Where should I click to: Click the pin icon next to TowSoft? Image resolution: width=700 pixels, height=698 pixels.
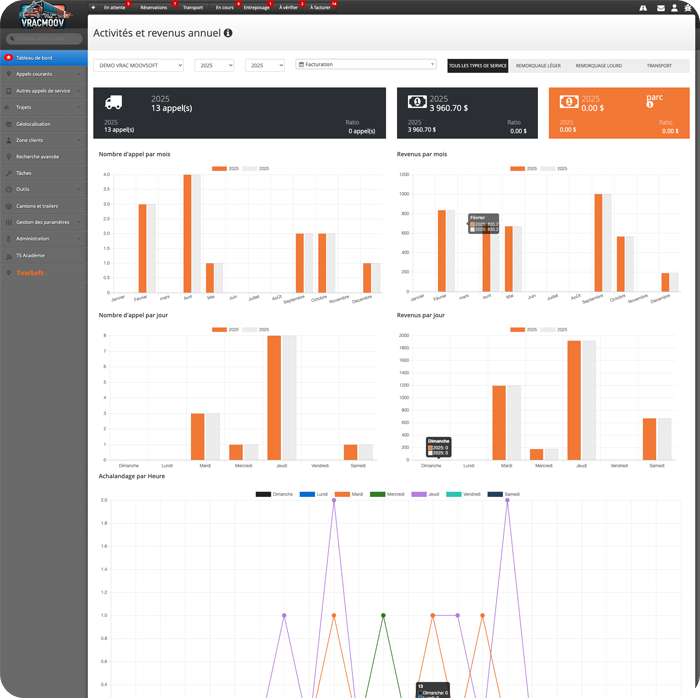[8, 273]
